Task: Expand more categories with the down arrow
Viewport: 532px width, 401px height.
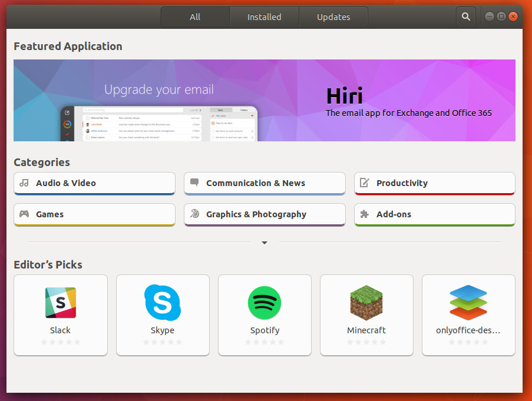Action: point(265,243)
